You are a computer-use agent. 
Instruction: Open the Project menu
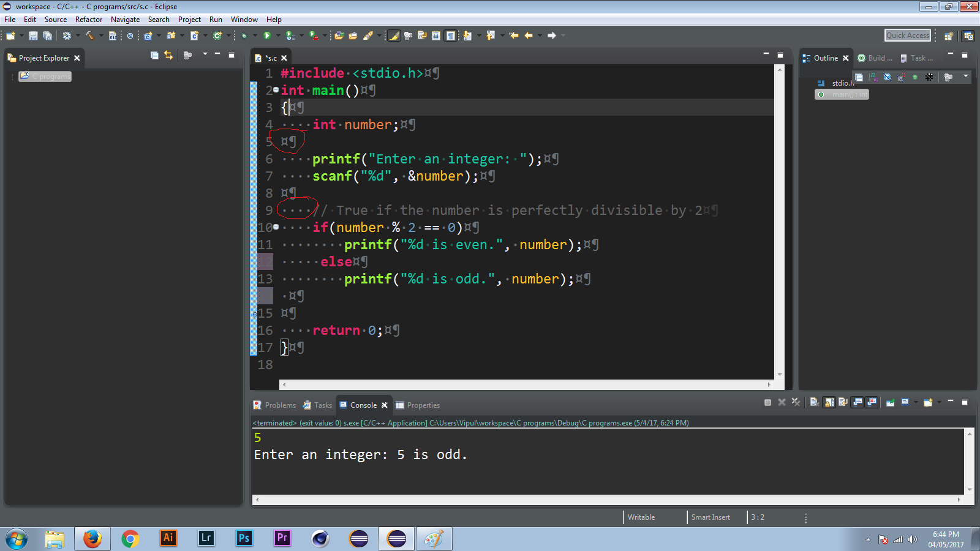point(189,20)
